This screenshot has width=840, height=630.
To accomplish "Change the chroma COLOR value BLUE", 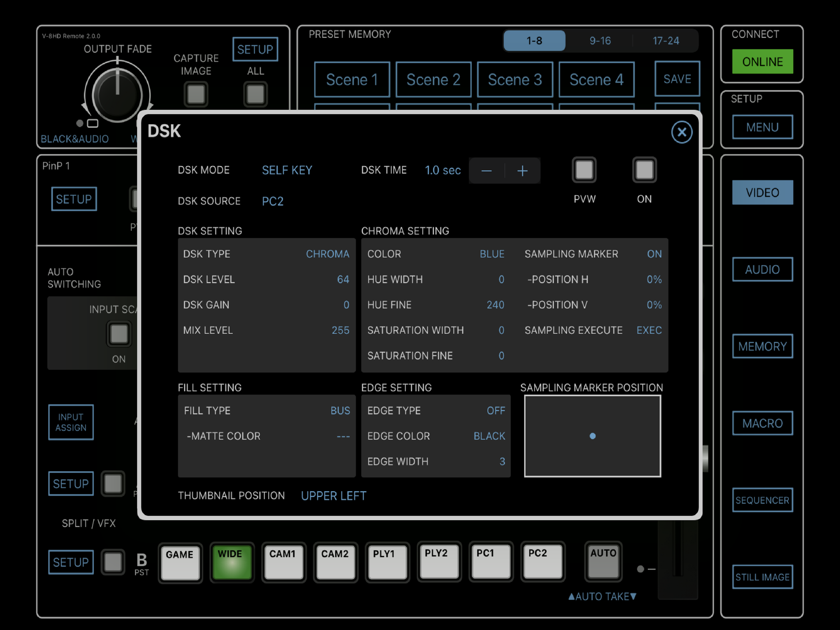I will click(492, 254).
